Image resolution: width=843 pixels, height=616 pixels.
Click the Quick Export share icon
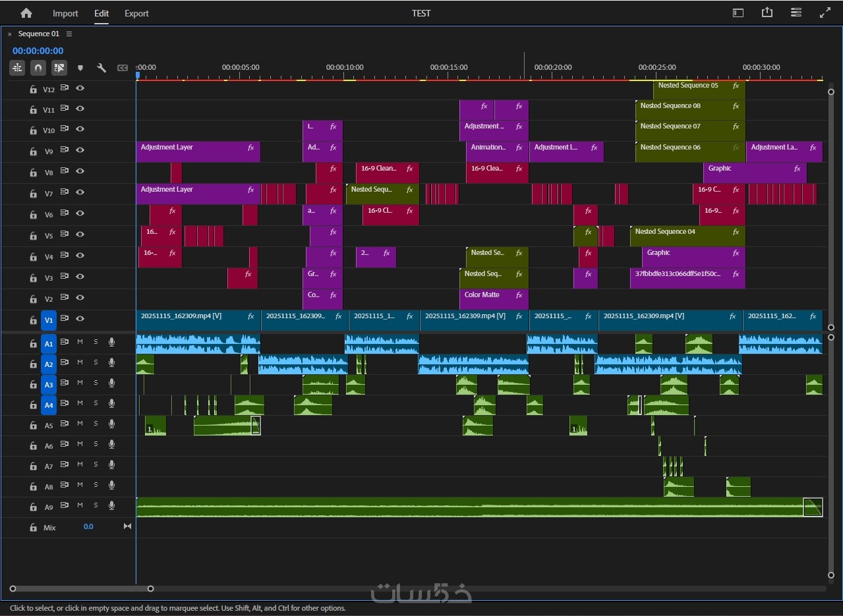767,13
